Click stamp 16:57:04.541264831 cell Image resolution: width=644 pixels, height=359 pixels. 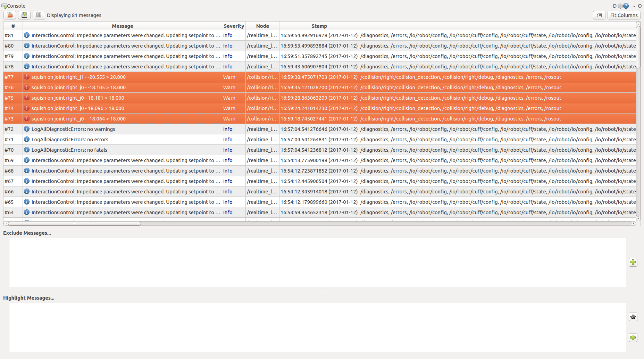[319, 140]
